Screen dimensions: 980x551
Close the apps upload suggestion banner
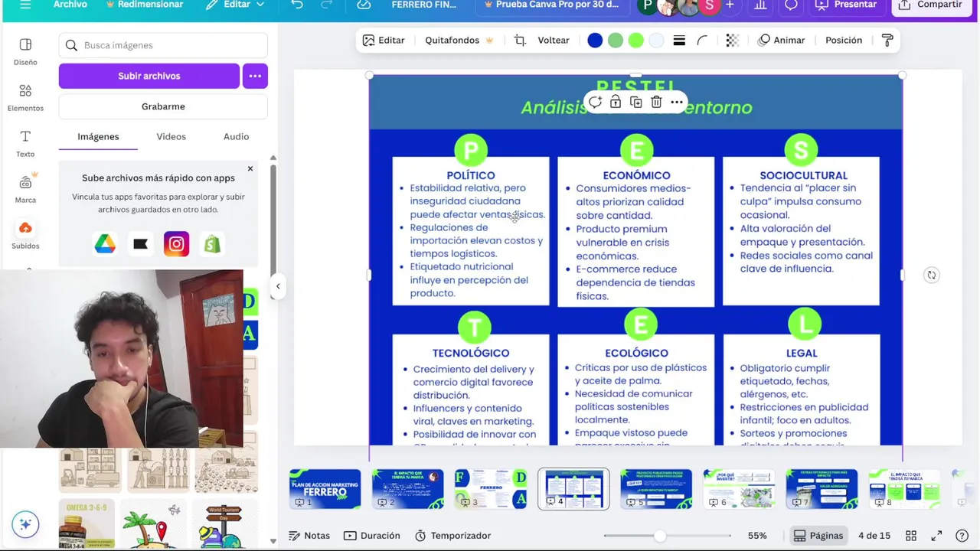(250, 168)
